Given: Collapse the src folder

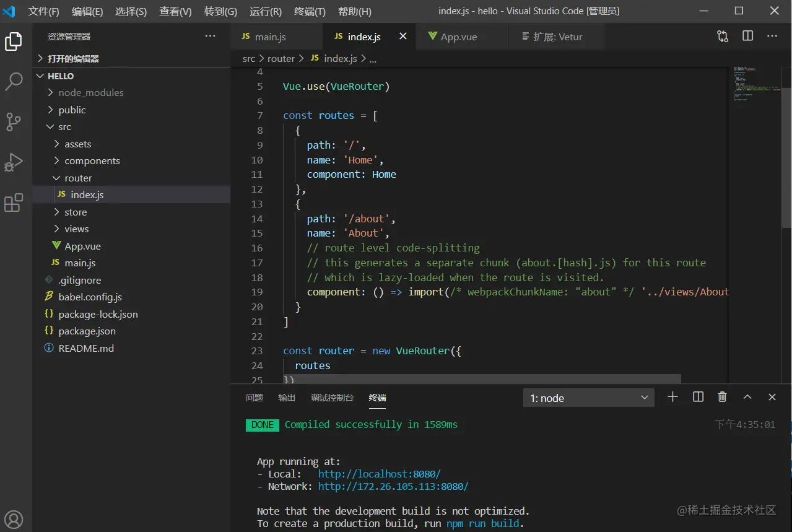Looking at the screenshot, I should pyautogui.click(x=131, y=126).
